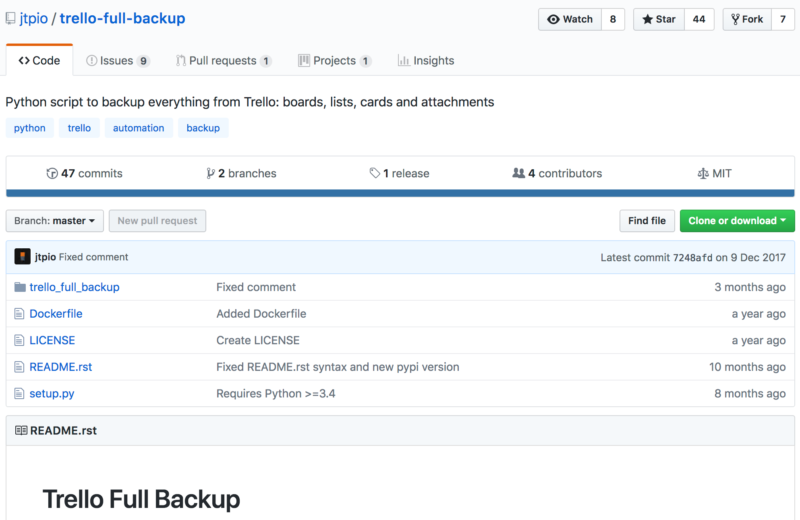Click the commits history clock icon
800x520 pixels.
52,174
